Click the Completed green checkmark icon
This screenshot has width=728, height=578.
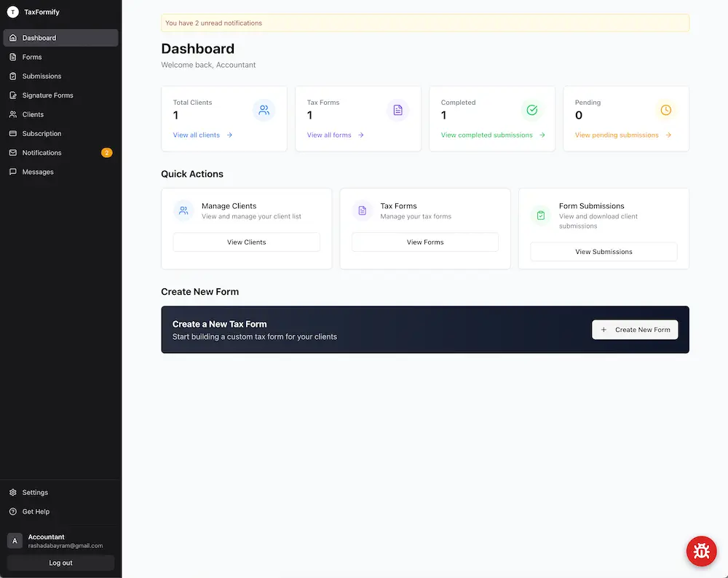tap(532, 110)
